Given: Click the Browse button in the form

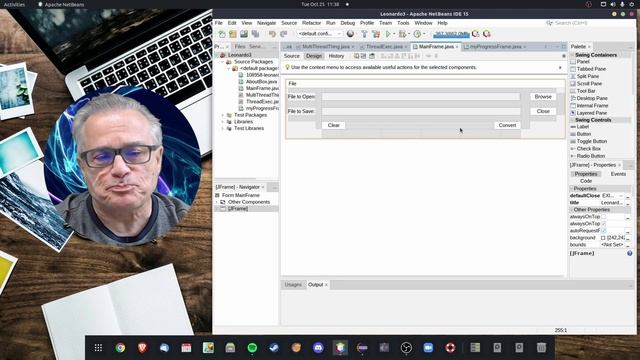Looking at the screenshot, I should [x=543, y=97].
